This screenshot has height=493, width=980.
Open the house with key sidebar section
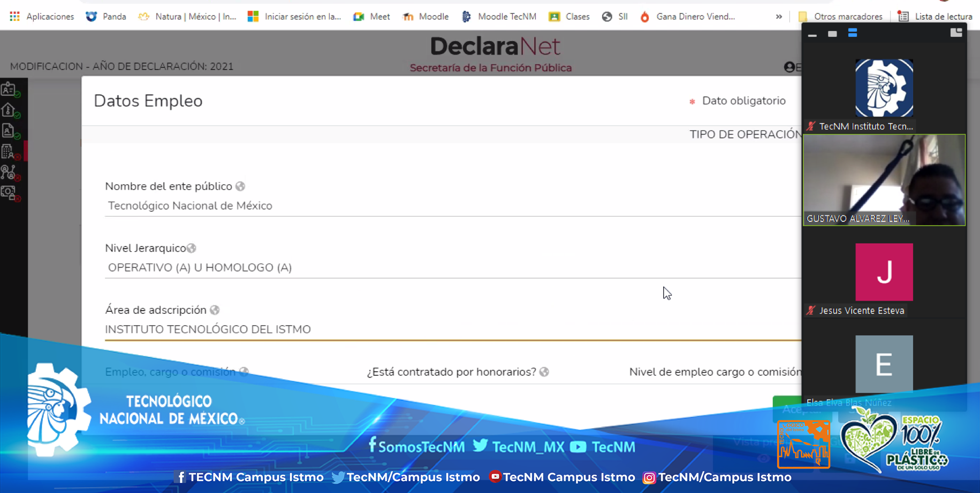coord(9,110)
